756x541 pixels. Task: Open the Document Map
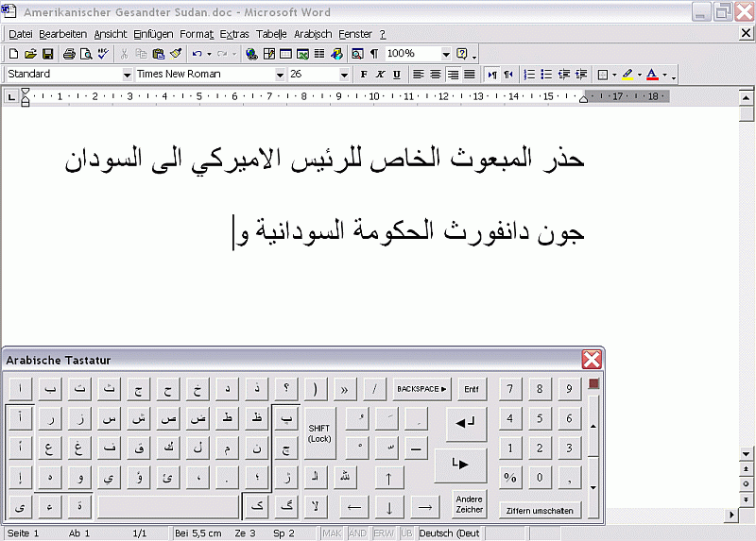(x=357, y=54)
